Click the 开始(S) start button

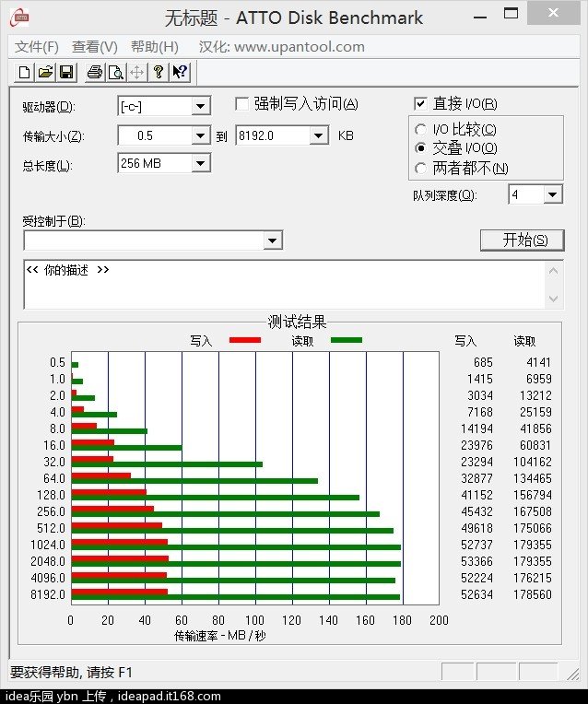522,241
